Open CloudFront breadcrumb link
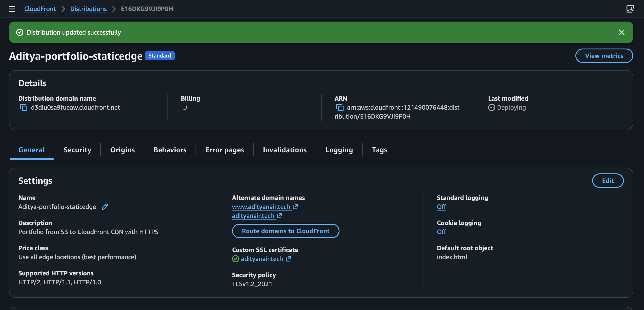 click(40, 9)
